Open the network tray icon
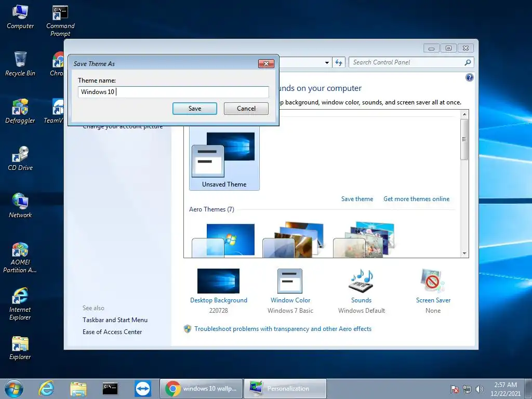Viewport: 532px width, 399px height. coord(467,389)
